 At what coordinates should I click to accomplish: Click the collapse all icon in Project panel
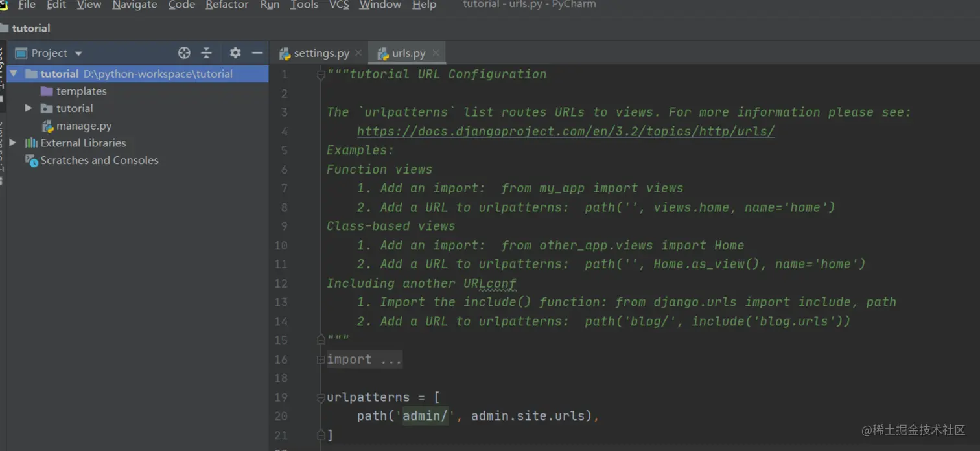(x=206, y=53)
